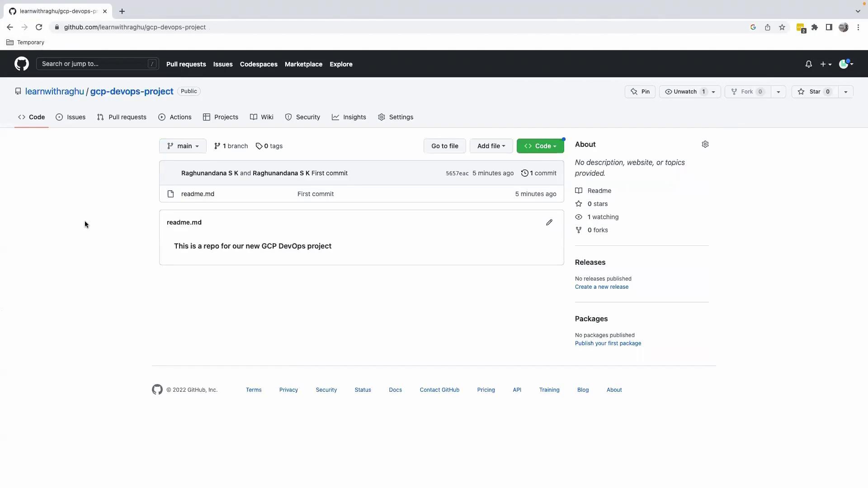Open the Wiki tab
The image size is (868, 488).
tap(262, 117)
